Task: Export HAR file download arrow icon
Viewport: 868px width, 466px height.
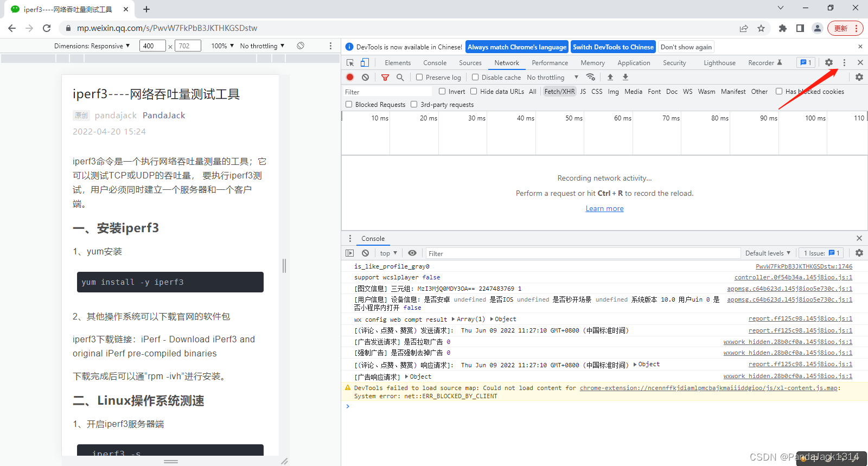Action: point(626,78)
